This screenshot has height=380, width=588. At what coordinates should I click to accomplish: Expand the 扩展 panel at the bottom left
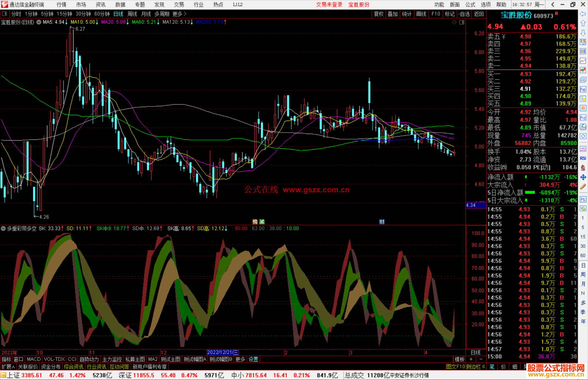tap(8, 367)
